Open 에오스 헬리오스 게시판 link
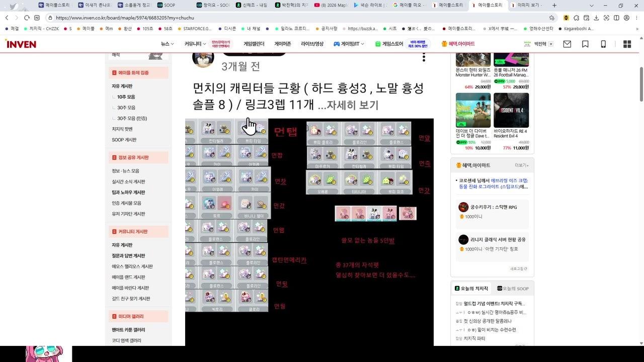The image size is (644, 362). 132,266
